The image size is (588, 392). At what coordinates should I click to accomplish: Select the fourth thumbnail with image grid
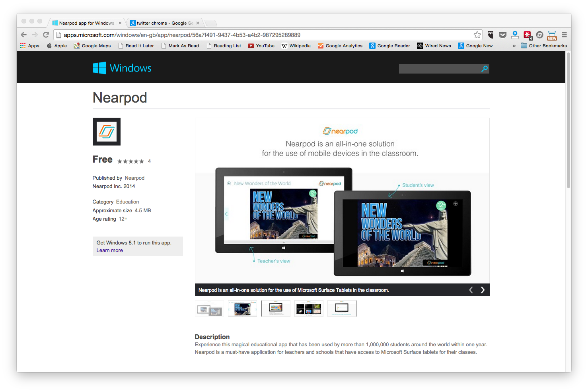(309, 309)
